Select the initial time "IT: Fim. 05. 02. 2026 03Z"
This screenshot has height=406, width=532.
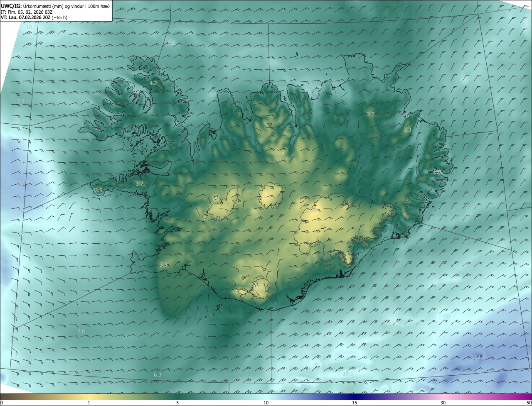[27, 12]
